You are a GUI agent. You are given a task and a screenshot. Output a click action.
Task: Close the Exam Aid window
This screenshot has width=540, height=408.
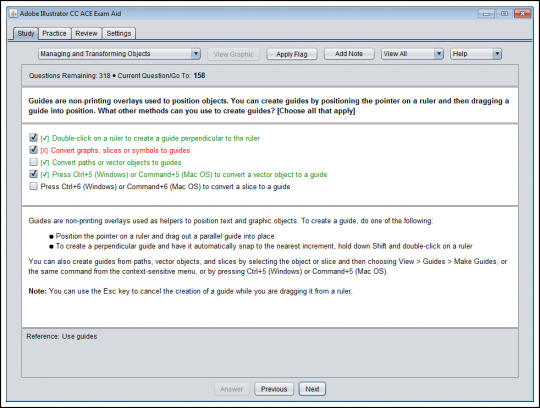(x=522, y=14)
